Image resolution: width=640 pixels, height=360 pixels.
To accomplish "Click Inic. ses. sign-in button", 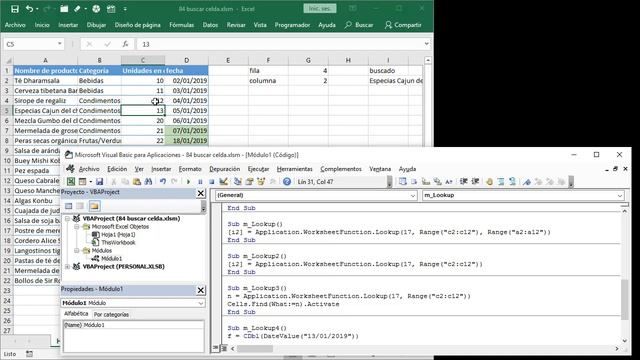I will click(320, 8).
